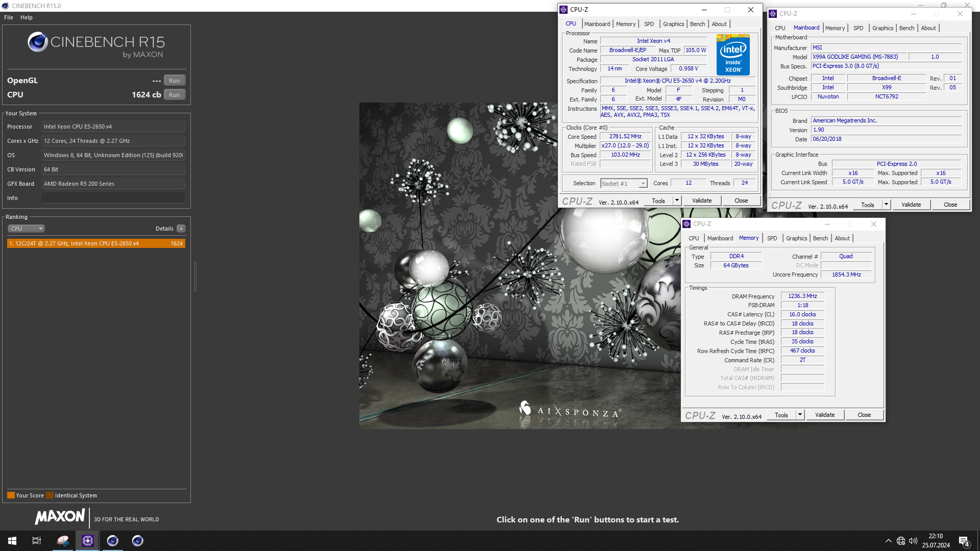Click the Intel Xeon inside logo
The height and width of the screenshot is (551, 980).
pos(733,55)
